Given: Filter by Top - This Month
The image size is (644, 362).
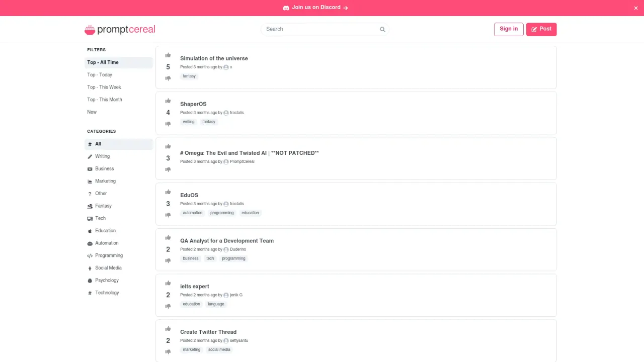Looking at the screenshot, I should [x=119, y=100].
